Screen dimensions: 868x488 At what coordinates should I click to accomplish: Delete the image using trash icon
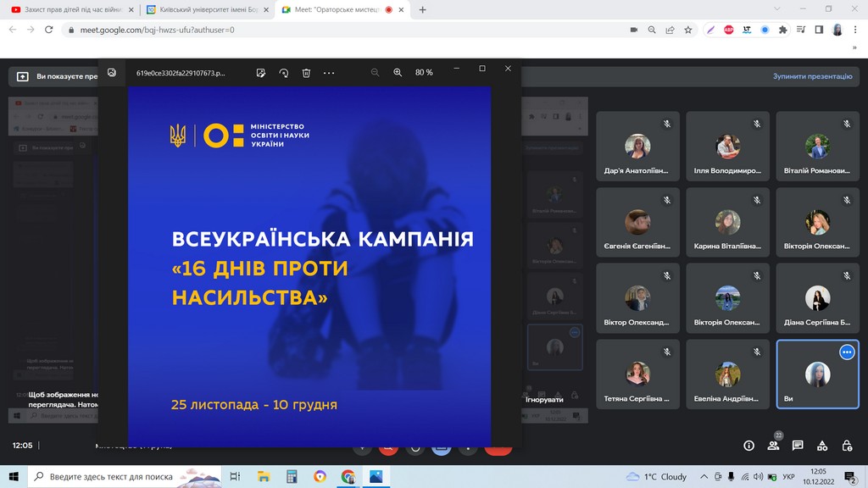307,73
